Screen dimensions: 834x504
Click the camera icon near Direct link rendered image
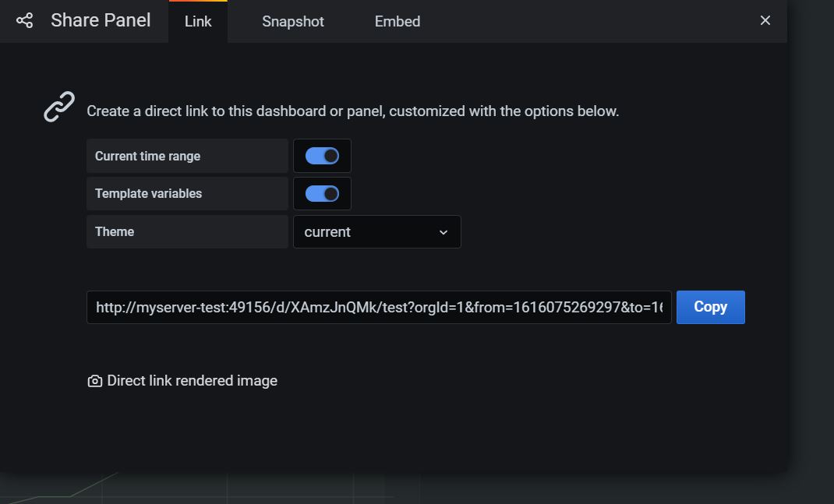point(94,380)
